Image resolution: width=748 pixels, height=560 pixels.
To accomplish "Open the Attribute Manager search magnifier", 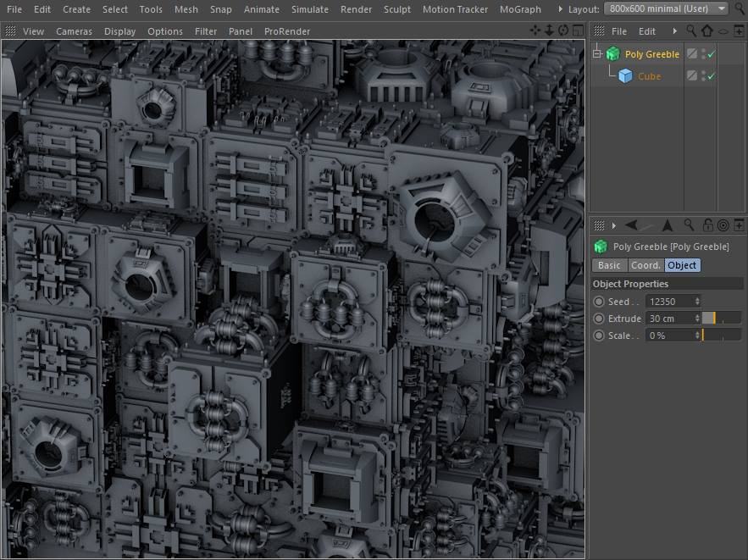I will point(689,225).
